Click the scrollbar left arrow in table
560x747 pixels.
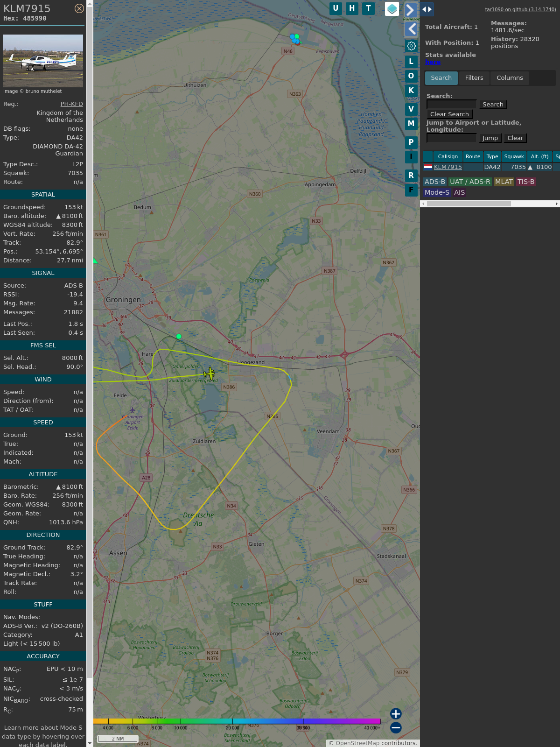423,204
